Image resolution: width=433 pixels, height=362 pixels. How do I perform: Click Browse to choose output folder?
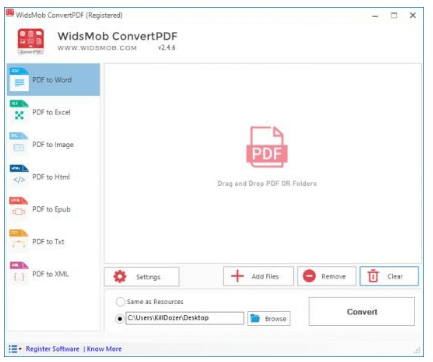pos(269,318)
